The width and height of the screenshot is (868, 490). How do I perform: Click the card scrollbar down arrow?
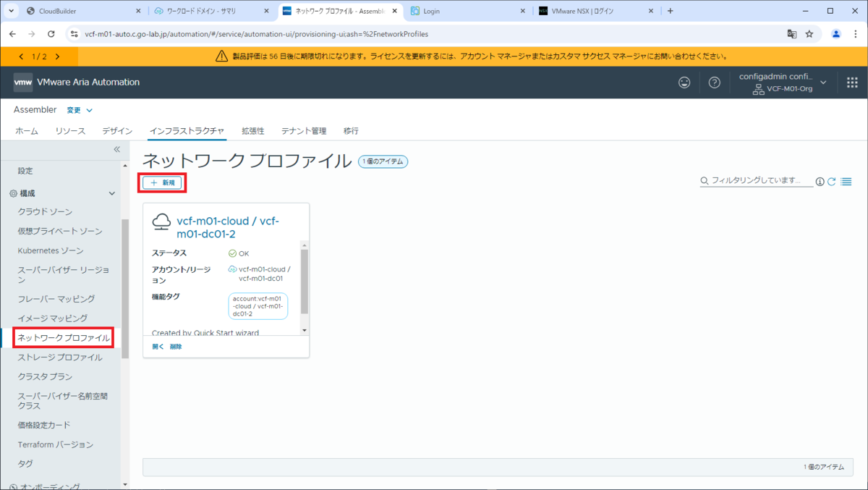[x=305, y=330]
